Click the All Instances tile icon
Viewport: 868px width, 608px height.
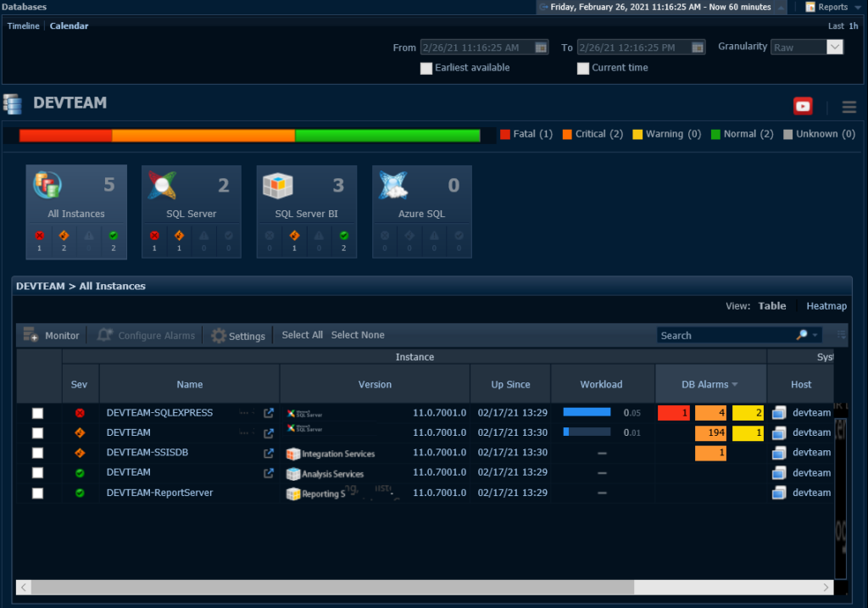click(47, 185)
